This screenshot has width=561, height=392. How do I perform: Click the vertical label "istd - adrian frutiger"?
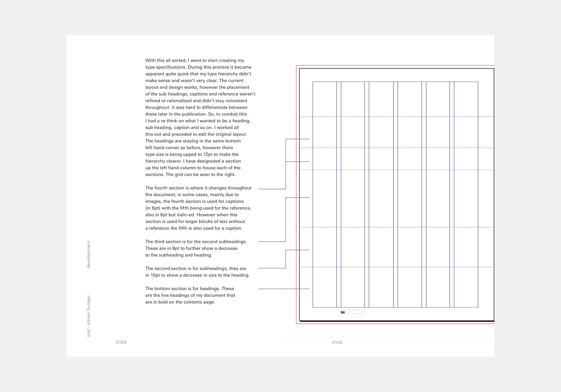pos(88,316)
